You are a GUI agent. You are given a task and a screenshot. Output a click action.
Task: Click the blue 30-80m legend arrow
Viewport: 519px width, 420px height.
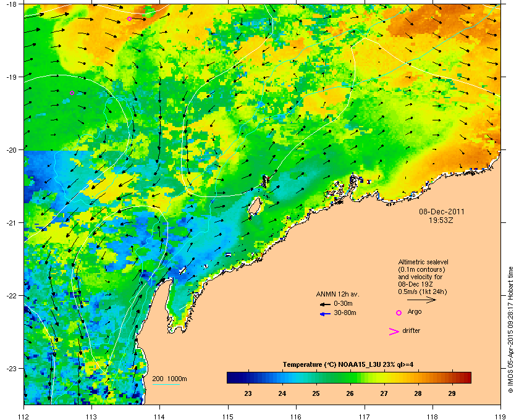click(x=325, y=314)
